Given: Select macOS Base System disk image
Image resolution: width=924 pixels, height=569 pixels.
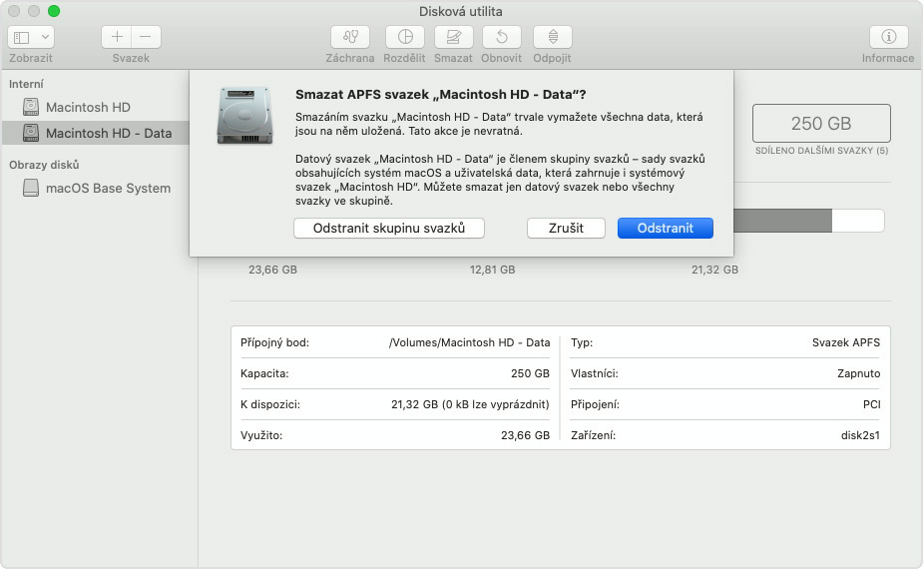Looking at the screenshot, I should [x=108, y=188].
